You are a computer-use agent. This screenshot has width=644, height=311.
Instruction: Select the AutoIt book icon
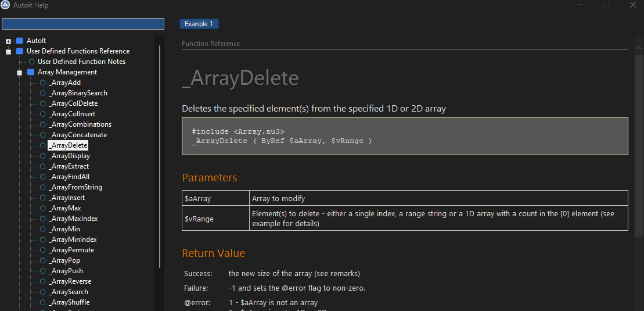click(19, 41)
